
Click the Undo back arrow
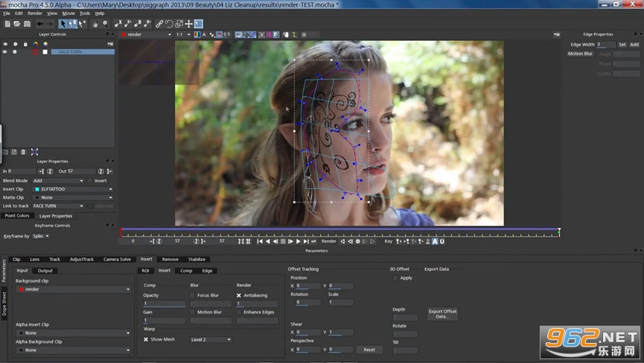40,24
